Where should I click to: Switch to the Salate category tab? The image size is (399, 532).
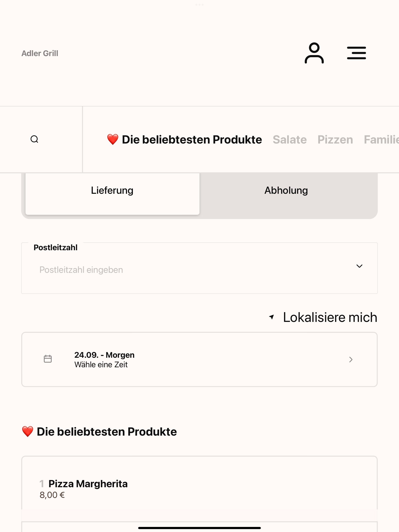[290, 140]
